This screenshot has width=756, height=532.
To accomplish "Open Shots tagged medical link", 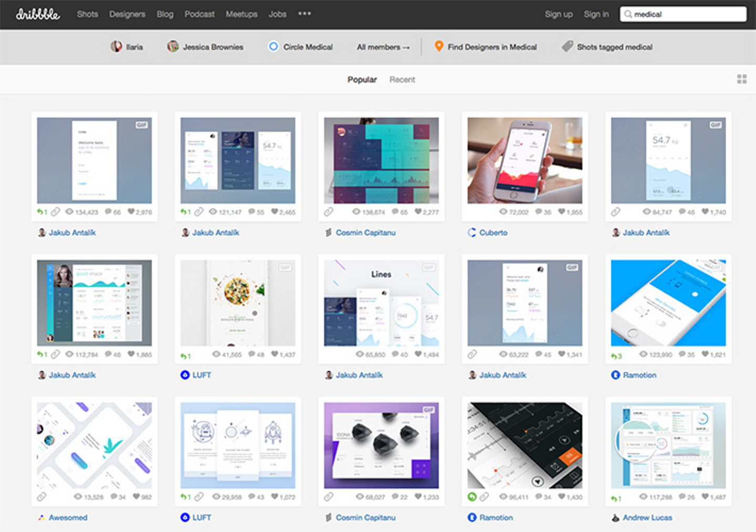I will pyautogui.click(x=614, y=47).
